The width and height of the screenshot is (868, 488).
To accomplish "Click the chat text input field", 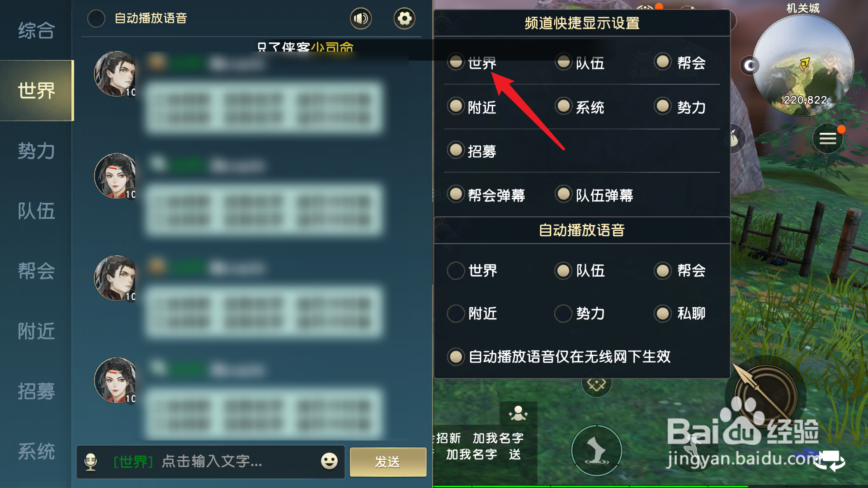I will pyautogui.click(x=211, y=462).
